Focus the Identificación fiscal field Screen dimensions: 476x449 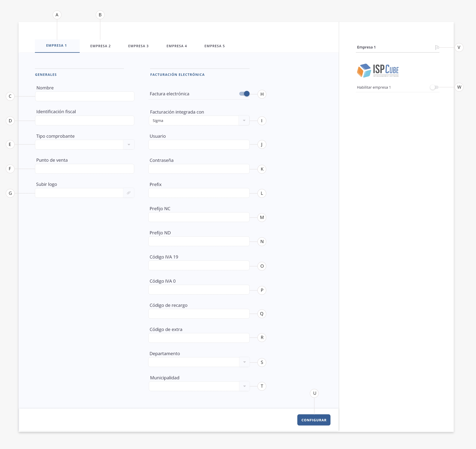85,121
